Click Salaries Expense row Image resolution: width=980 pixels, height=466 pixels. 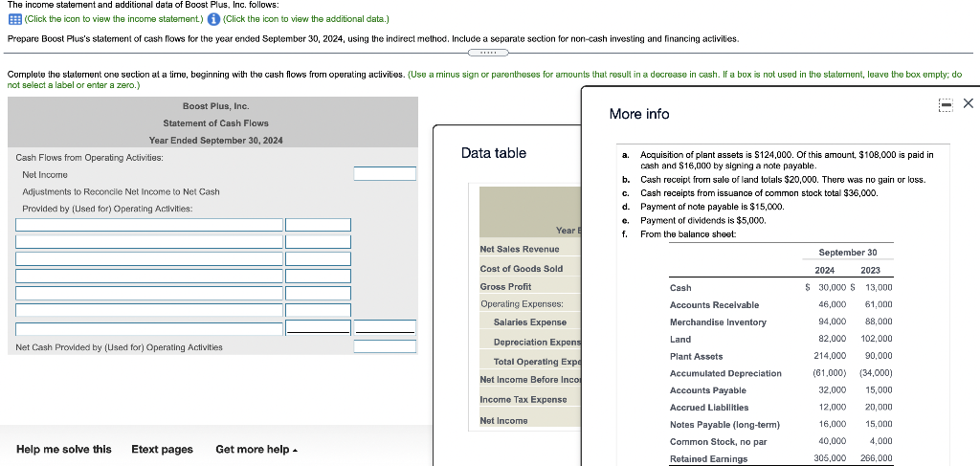[x=530, y=322]
